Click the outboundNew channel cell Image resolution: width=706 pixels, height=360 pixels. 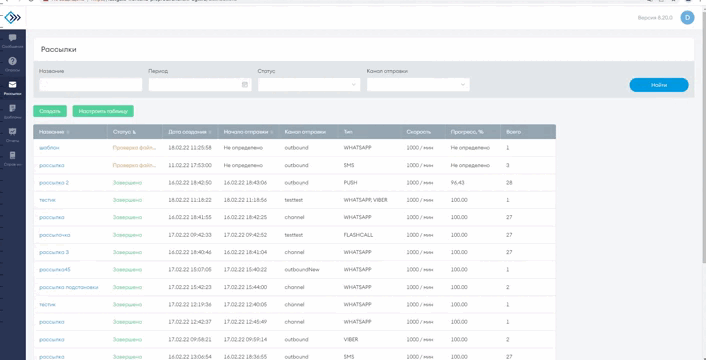point(302,270)
